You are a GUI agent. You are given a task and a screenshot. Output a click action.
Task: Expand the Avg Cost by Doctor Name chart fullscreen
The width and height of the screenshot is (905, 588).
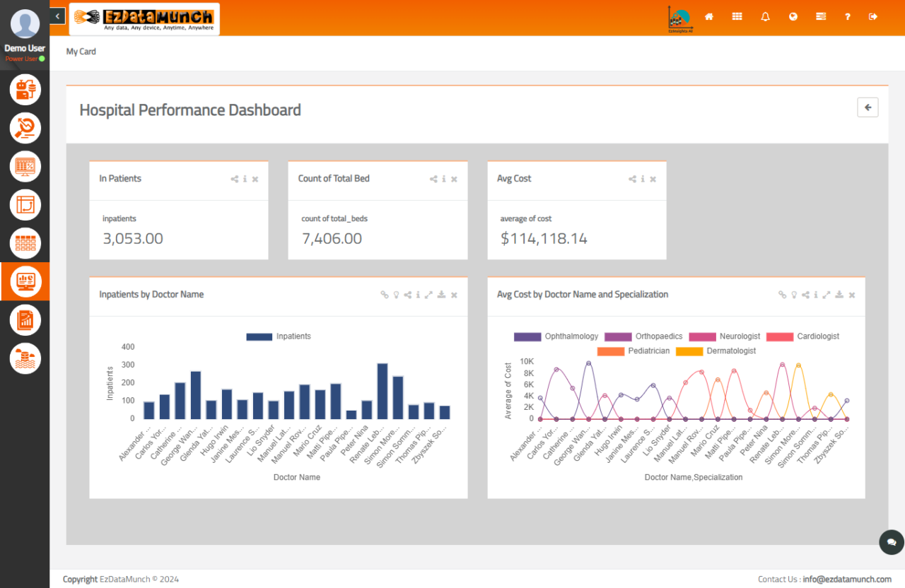click(827, 295)
